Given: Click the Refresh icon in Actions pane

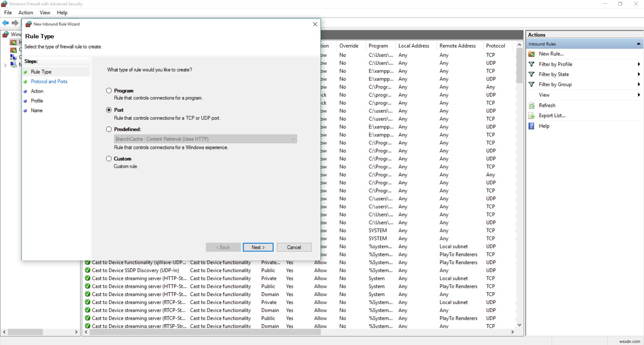Looking at the screenshot, I should [x=532, y=106].
